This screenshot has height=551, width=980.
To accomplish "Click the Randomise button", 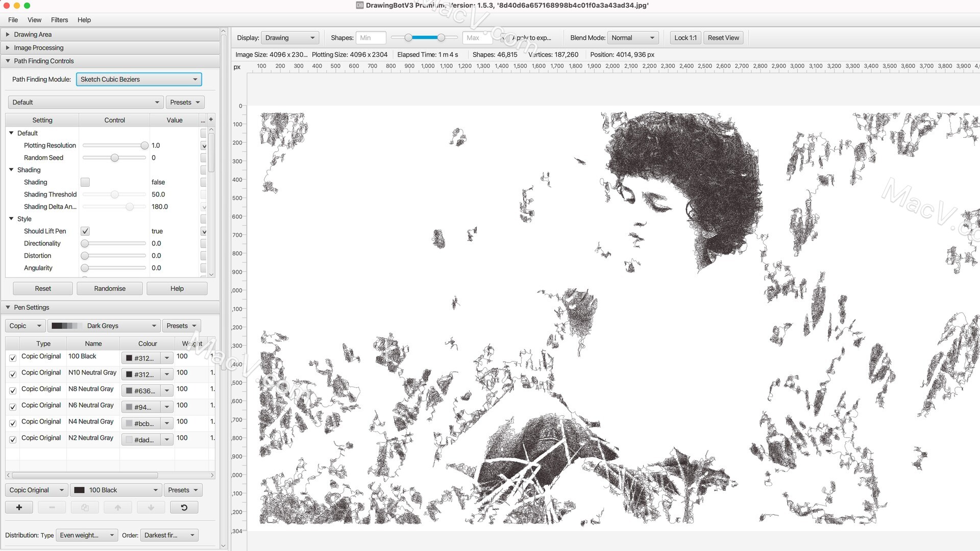I will (x=110, y=288).
